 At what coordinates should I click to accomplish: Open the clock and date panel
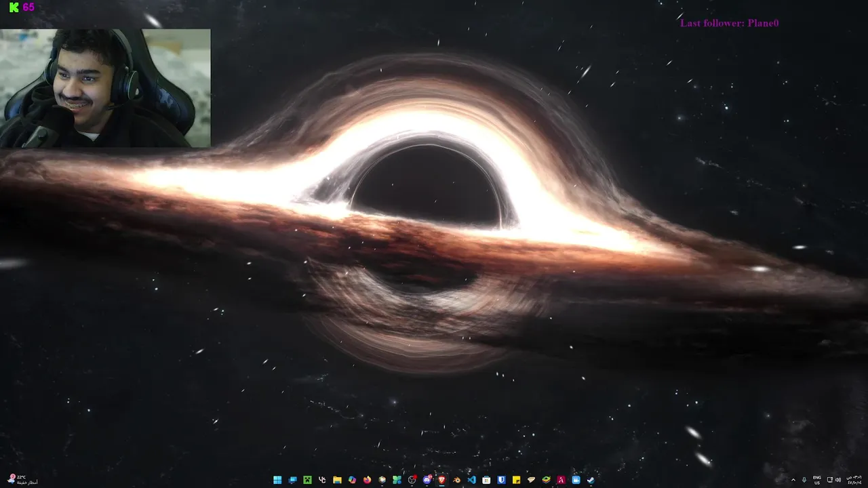pyautogui.click(x=854, y=480)
